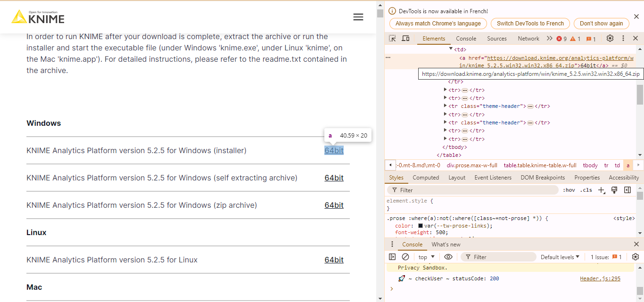The width and height of the screenshot is (644, 302).
Task: Toggle the device emulation toolbar
Action: click(405, 38)
